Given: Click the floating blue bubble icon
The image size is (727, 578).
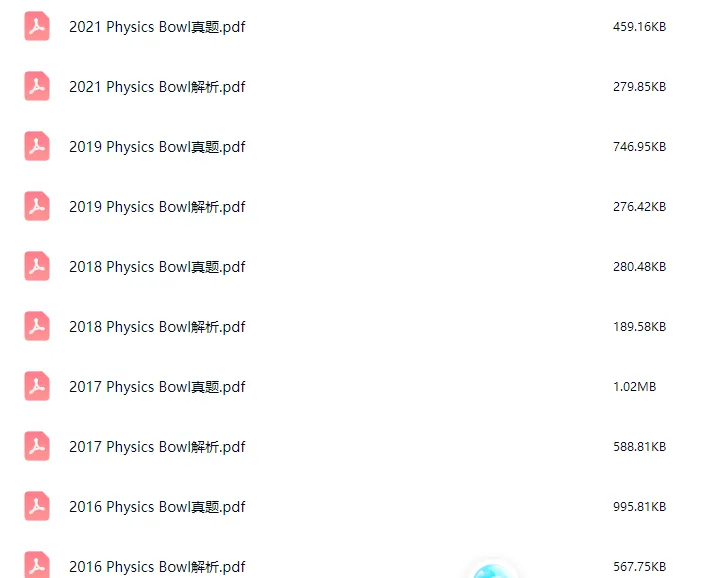Looking at the screenshot, I should click(x=493, y=571).
